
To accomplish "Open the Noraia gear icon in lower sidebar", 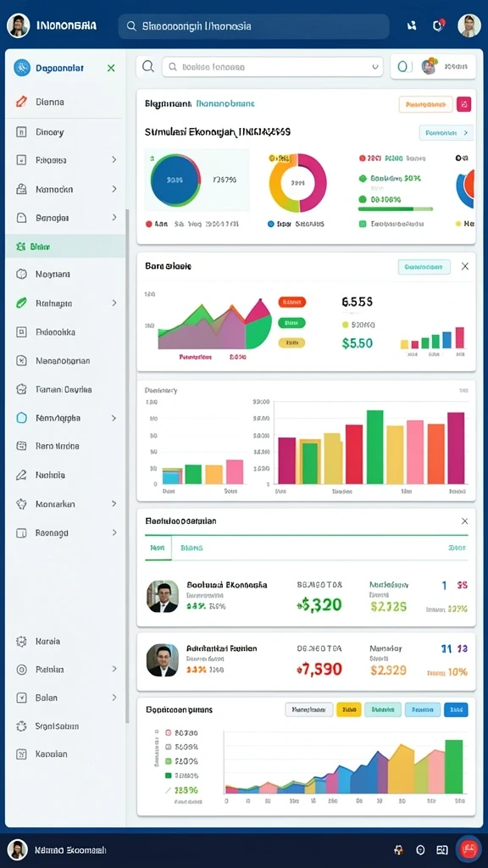I will pos(21,642).
